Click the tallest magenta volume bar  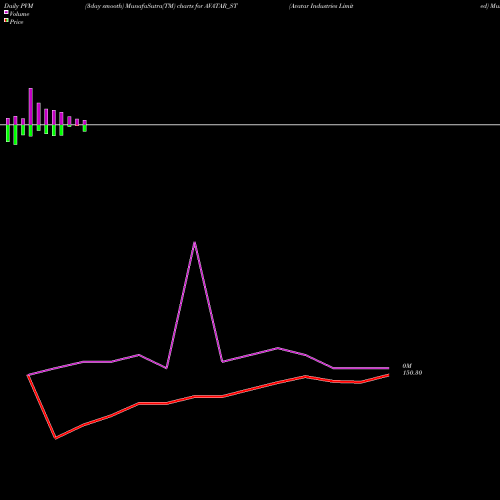pos(31,106)
